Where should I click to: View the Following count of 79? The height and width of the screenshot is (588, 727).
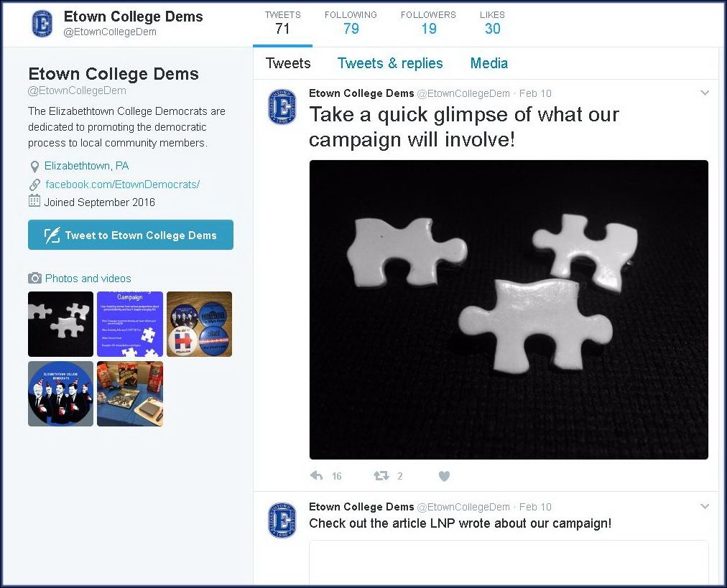[x=351, y=23]
